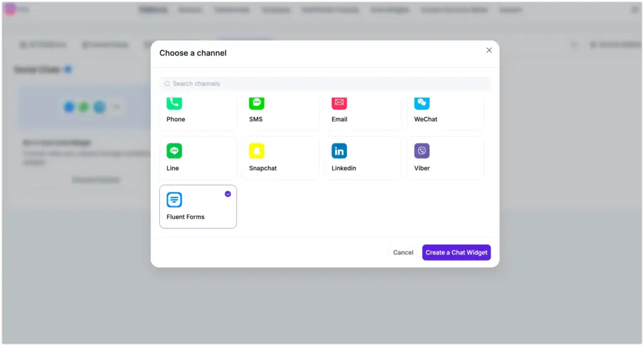This screenshot has width=644, height=346.
Task: Click the Viber label text
Action: [x=422, y=168]
